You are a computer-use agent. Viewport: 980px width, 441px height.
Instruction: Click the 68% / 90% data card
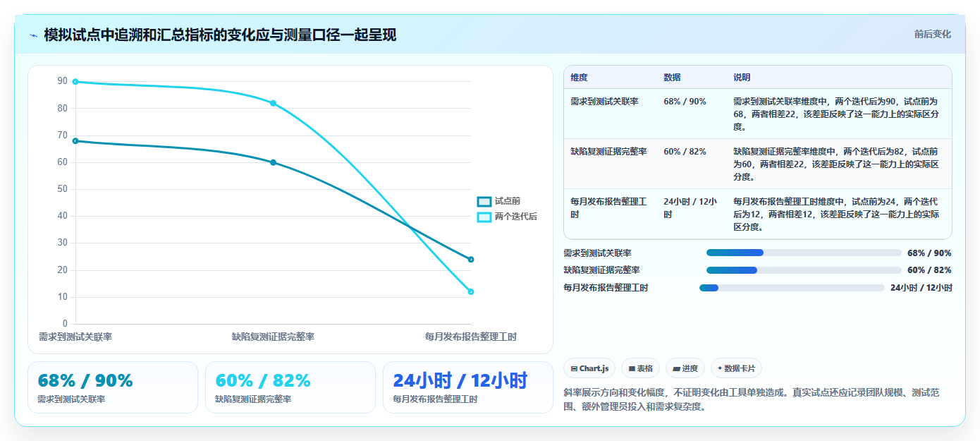tap(113, 387)
